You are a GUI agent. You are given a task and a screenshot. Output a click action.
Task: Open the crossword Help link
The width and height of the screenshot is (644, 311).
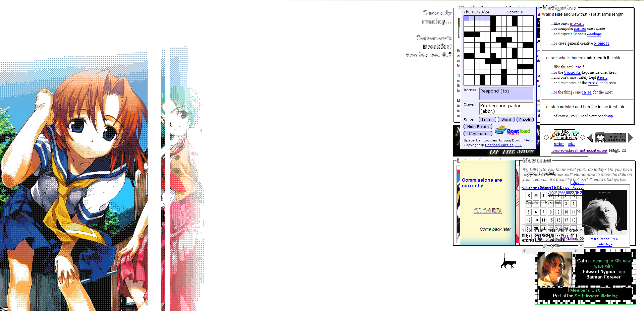tap(528, 140)
